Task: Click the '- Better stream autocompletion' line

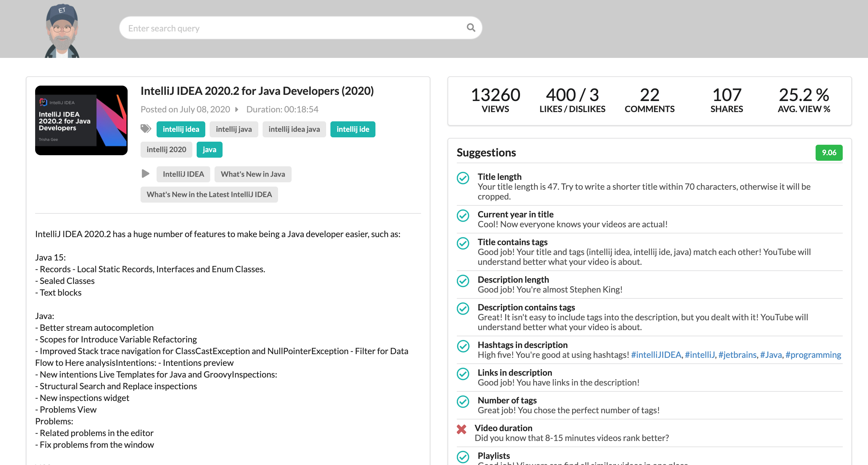Action: [94, 328]
